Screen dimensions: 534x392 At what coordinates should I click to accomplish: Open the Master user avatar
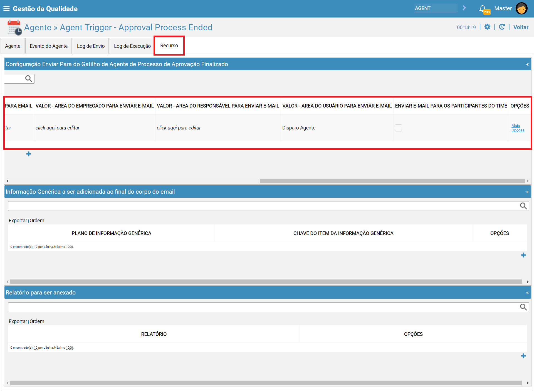[x=521, y=9]
